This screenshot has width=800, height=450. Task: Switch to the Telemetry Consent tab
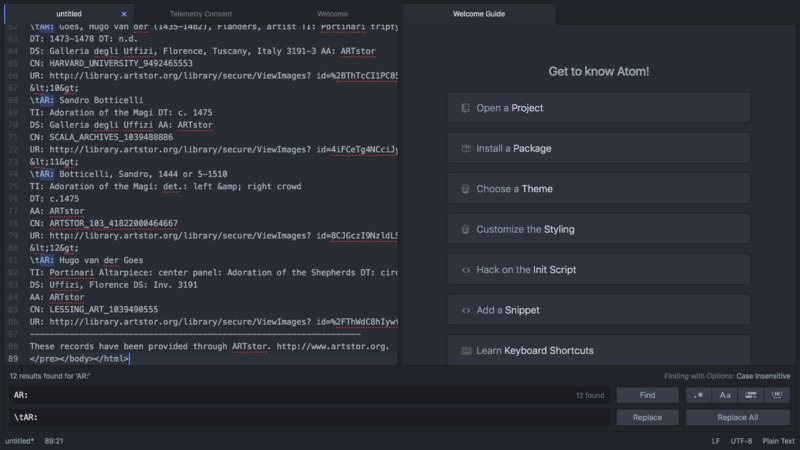(x=201, y=14)
